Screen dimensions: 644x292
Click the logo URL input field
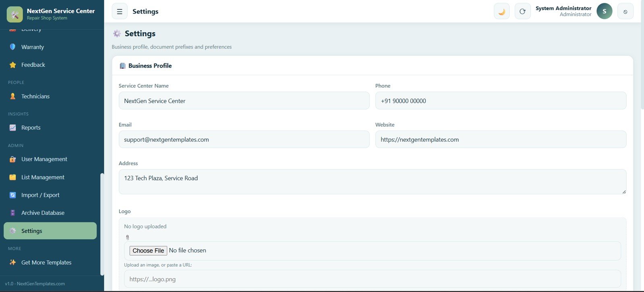pos(372,279)
